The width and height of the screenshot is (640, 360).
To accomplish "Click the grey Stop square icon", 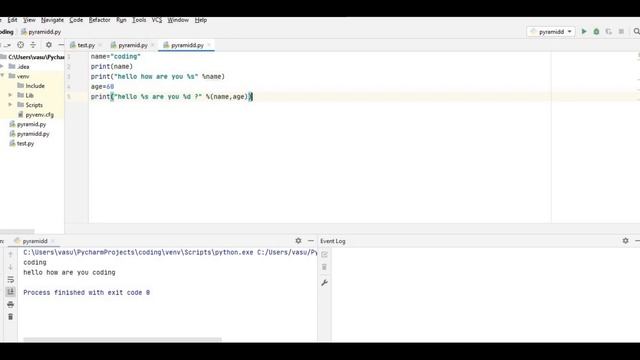I will click(621, 31).
